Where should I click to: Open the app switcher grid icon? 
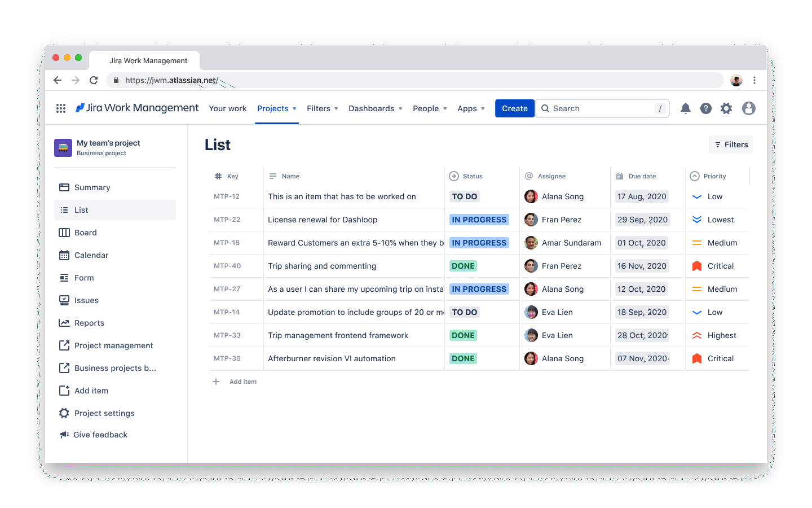click(61, 108)
